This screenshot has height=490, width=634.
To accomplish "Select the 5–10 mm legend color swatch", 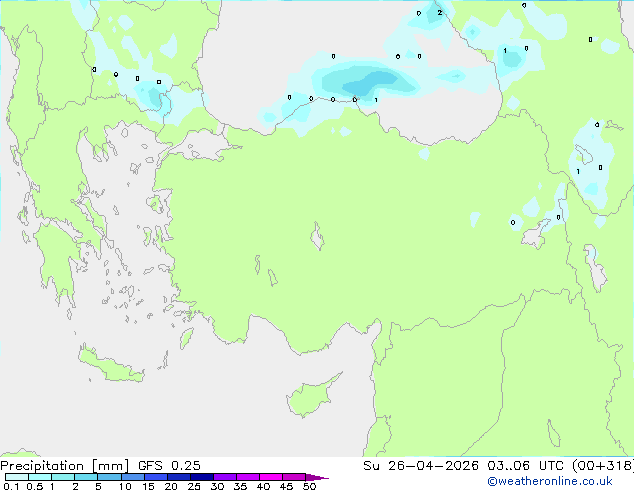I will (x=109, y=477).
